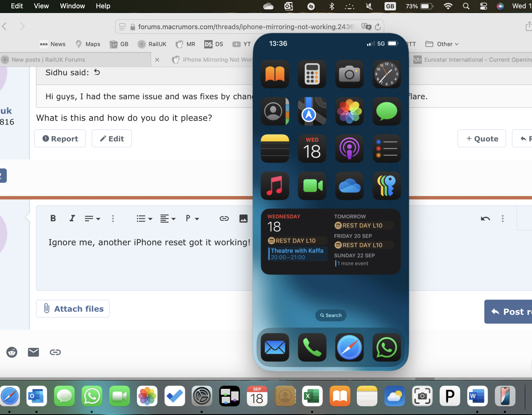The width and height of the screenshot is (532, 415).
Task: Open the Books app on mirrored iPhone
Action: pyautogui.click(x=275, y=74)
